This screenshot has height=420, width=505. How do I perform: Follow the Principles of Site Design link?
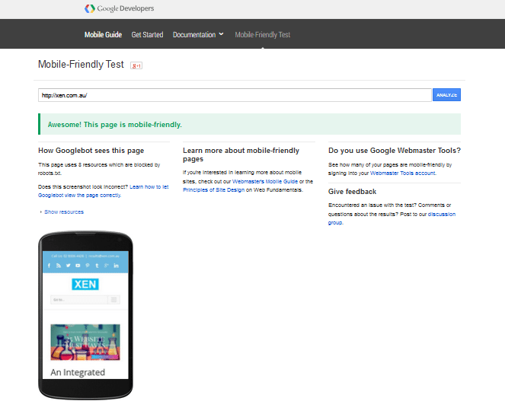point(215,189)
